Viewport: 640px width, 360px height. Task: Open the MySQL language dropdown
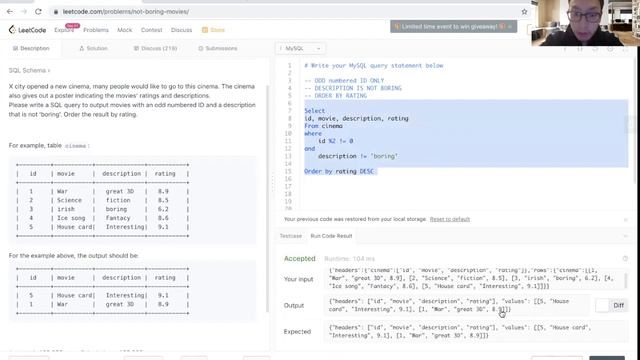tap(300, 48)
